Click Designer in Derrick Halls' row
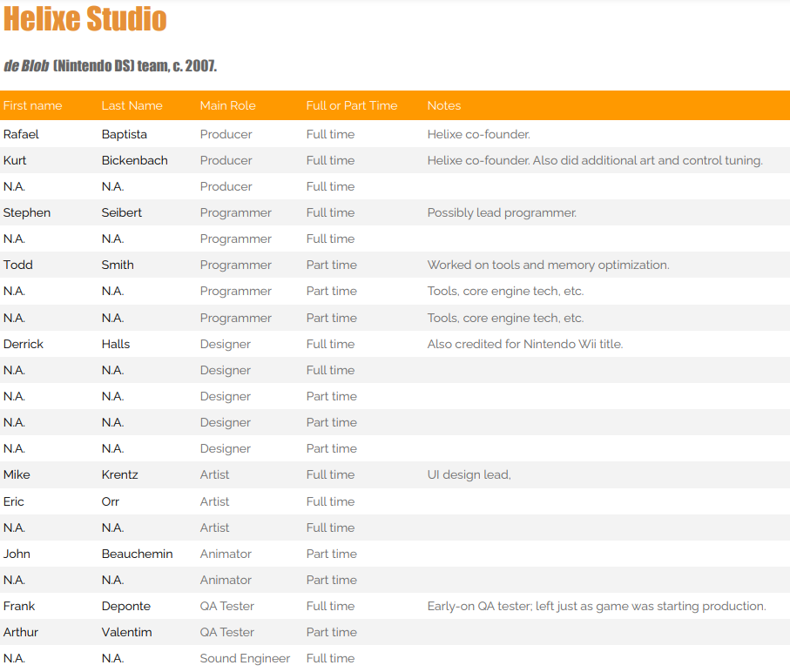 pos(226,345)
